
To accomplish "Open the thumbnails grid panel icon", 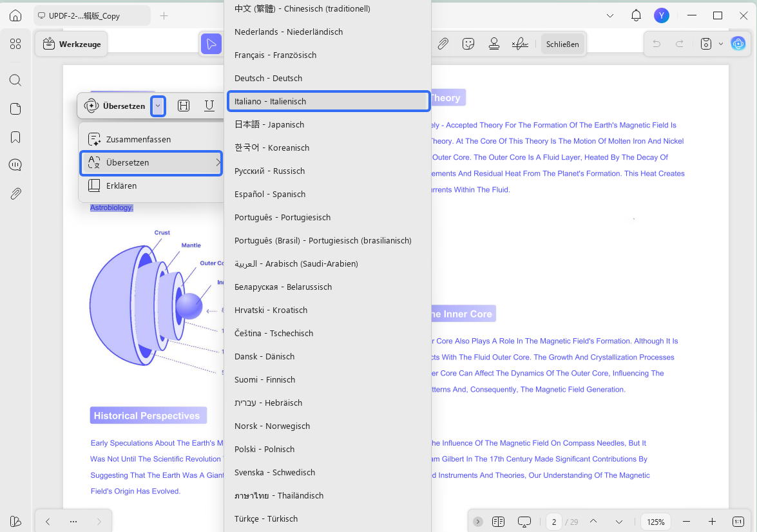I will click(x=15, y=44).
